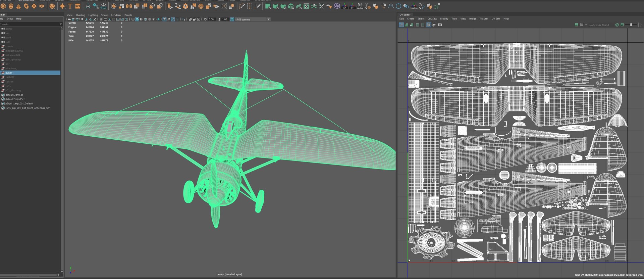Screen dimensions: 644x279
Task: Create a polygon plane from the shelf
Action: pyautogui.click(x=34, y=6)
